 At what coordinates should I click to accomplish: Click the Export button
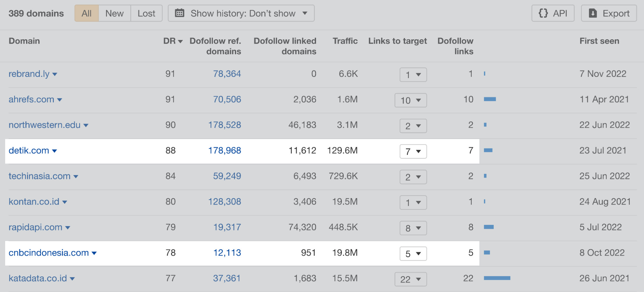609,13
